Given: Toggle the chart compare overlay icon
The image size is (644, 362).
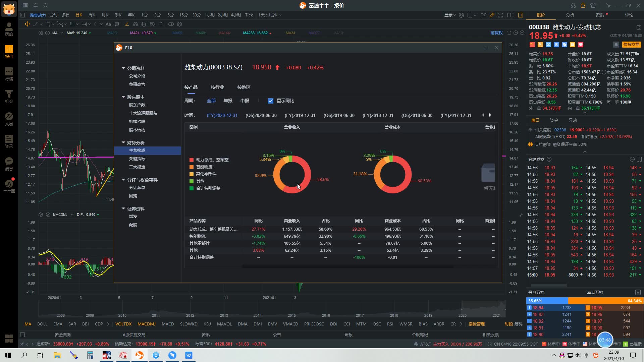Looking at the screenshot, I should click(171, 24).
